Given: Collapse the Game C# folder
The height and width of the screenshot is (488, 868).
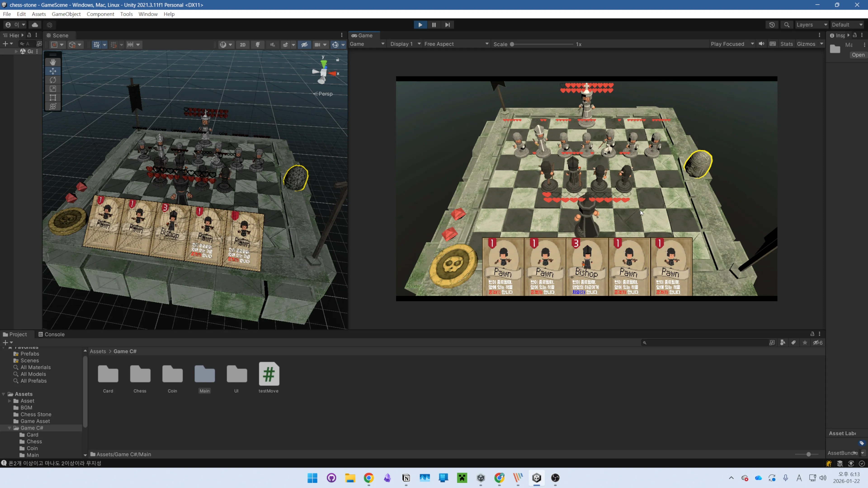Looking at the screenshot, I should coord(9,428).
